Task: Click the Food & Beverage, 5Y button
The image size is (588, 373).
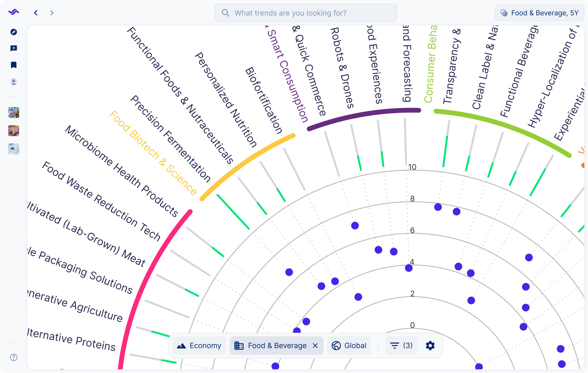Action: [x=540, y=13]
